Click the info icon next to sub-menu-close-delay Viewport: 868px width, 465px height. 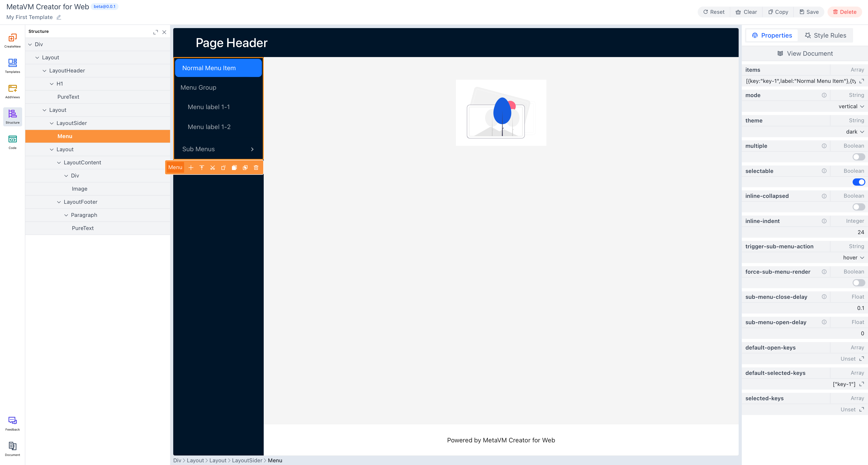pyautogui.click(x=824, y=297)
